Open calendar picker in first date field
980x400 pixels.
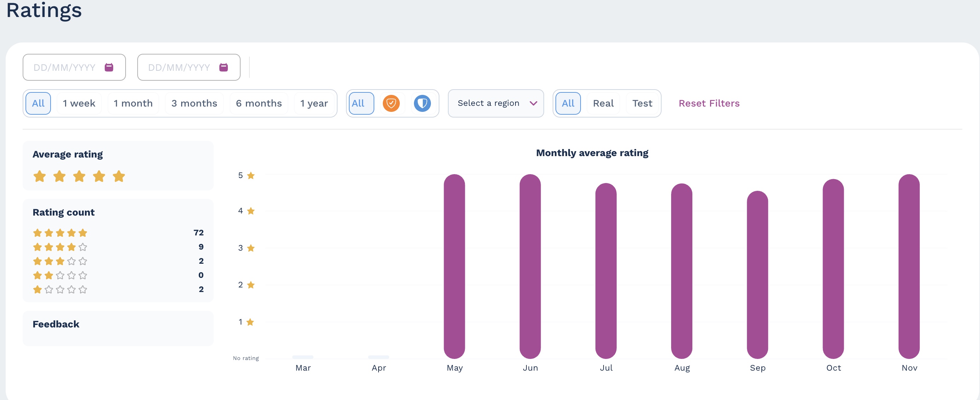click(109, 67)
